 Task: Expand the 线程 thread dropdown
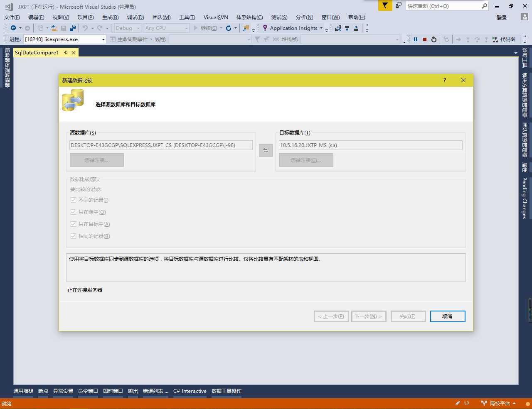[249, 39]
